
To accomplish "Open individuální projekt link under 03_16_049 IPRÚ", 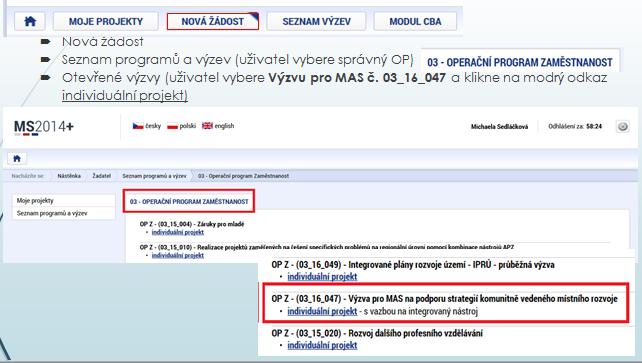I will (322, 277).
